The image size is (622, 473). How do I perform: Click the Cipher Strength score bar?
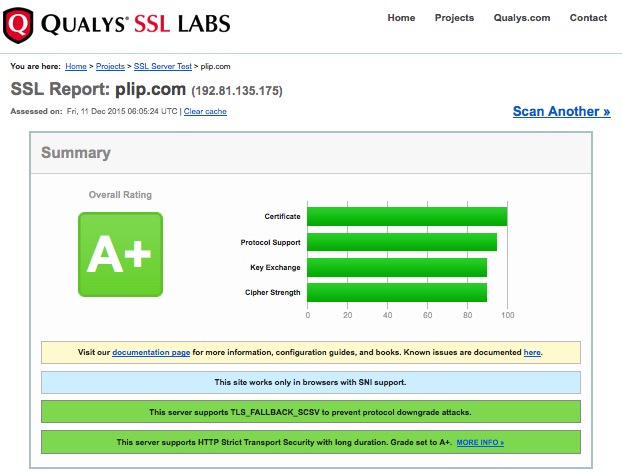(x=397, y=292)
